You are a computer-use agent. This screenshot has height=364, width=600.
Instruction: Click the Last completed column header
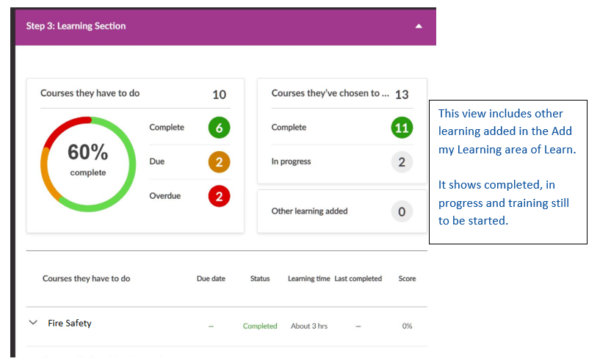[358, 279]
